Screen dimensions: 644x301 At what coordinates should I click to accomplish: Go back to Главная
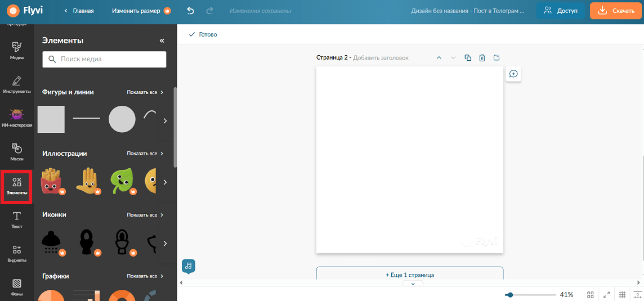(79, 11)
